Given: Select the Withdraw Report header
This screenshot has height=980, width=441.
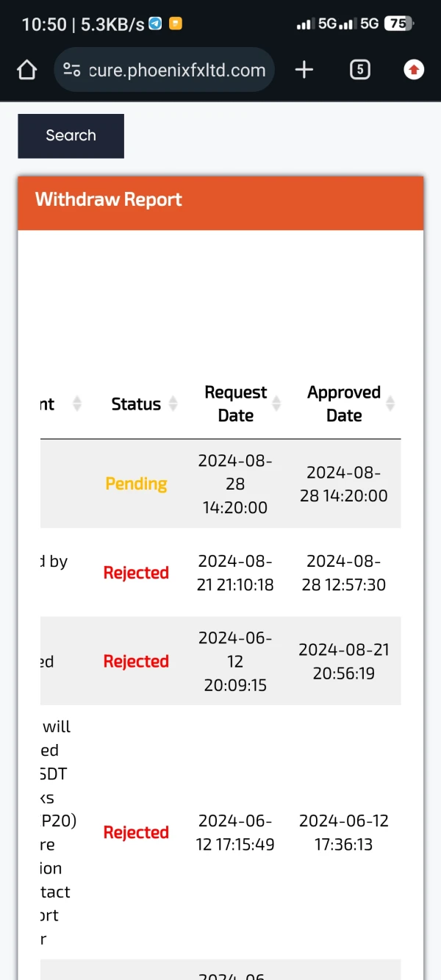Looking at the screenshot, I should pos(109,200).
